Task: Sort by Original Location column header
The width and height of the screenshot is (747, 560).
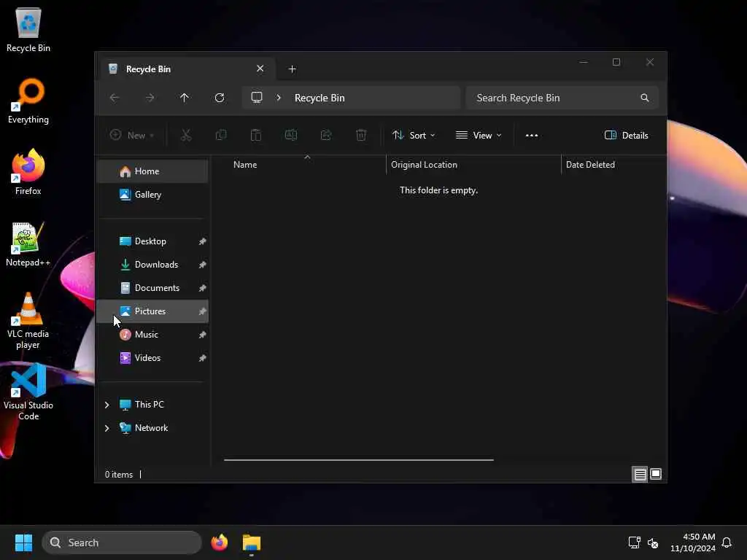Action: click(x=473, y=165)
